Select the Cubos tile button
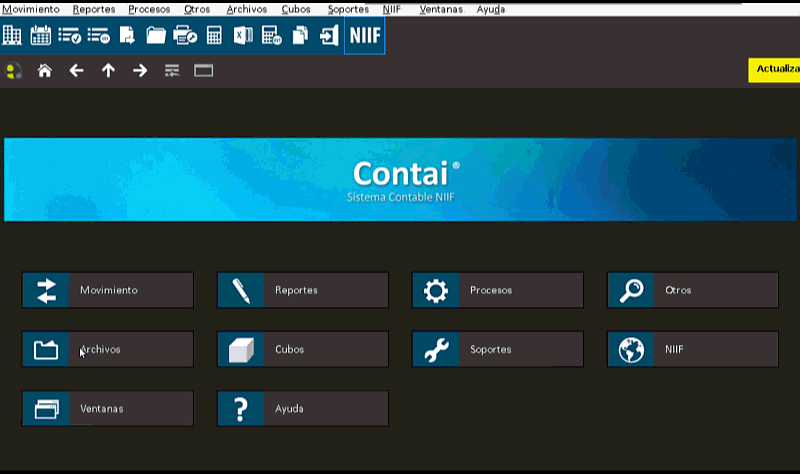The image size is (800, 474). click(302, 350)
